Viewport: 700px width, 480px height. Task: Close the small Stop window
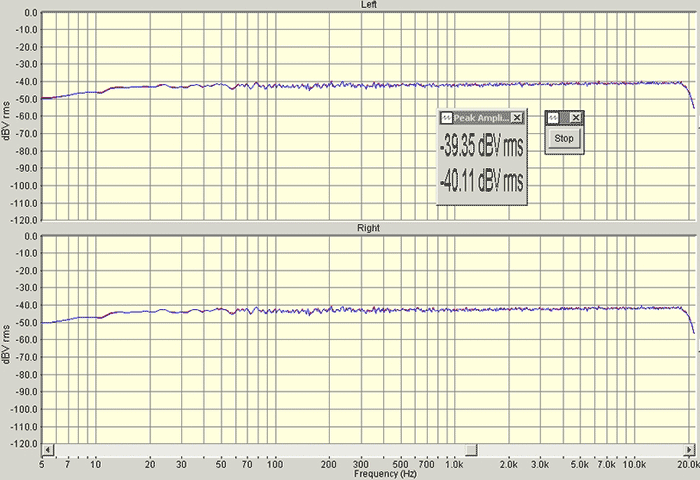click(576, 117)
